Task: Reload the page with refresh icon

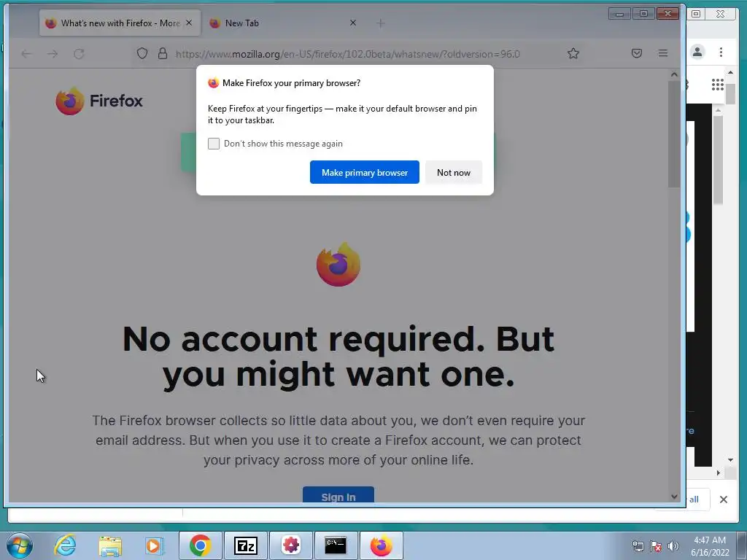Action: (x=79, y=54)
